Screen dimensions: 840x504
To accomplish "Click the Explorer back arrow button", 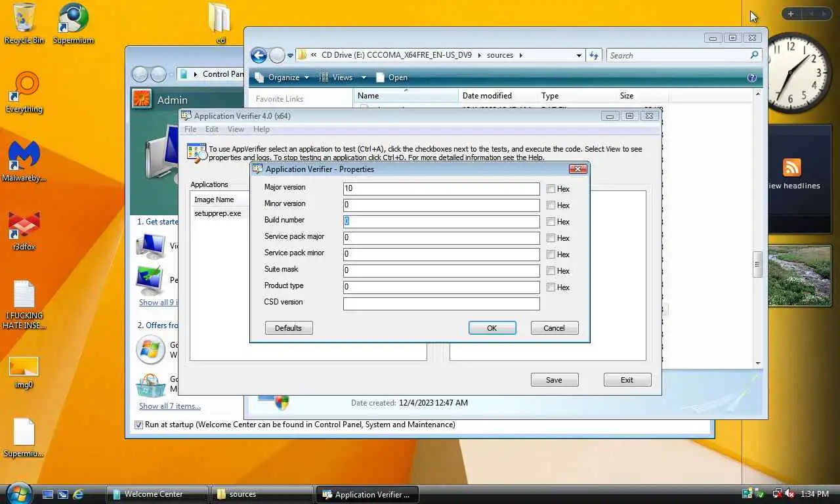I will pyautogui.click(x=259, y=55).
